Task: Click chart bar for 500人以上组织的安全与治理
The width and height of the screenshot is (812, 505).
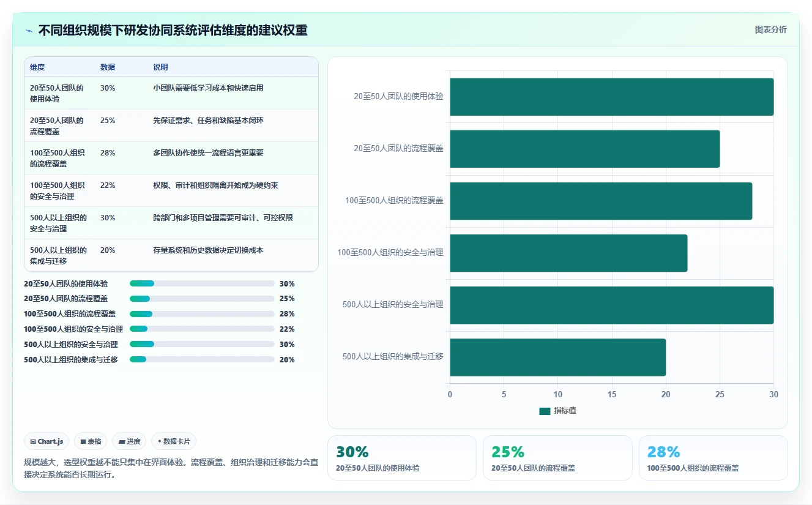Action: pos(612,305)
